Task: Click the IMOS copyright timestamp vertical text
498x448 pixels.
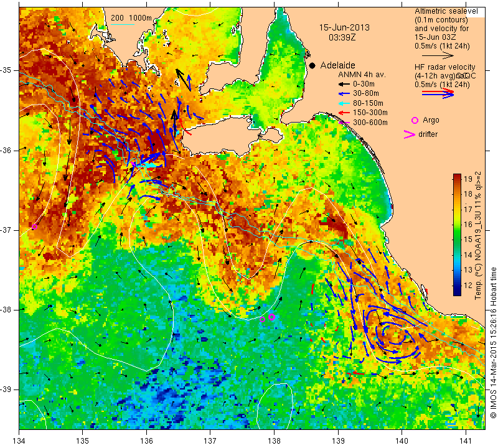Action: coord(494,342)
